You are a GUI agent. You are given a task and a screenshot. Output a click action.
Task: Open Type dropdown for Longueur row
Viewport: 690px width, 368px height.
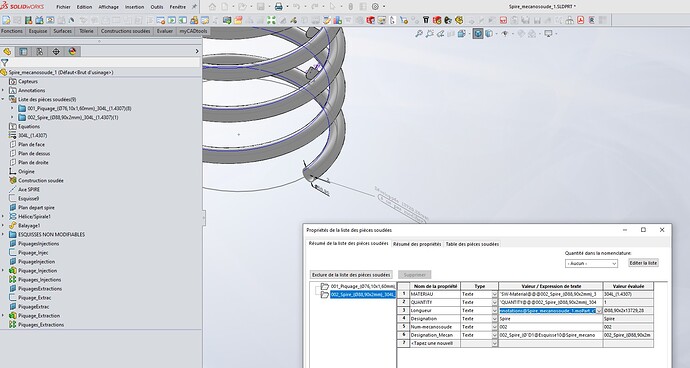pyautogui.click(x=494, y=310)
